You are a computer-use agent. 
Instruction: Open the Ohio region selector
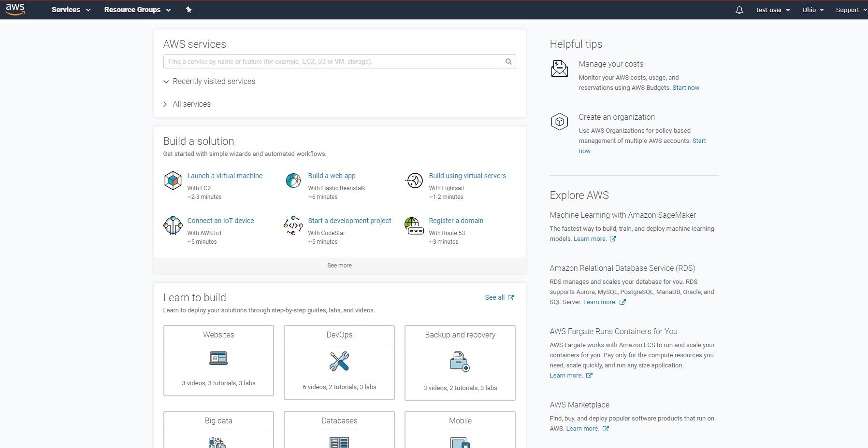(813, 10)
